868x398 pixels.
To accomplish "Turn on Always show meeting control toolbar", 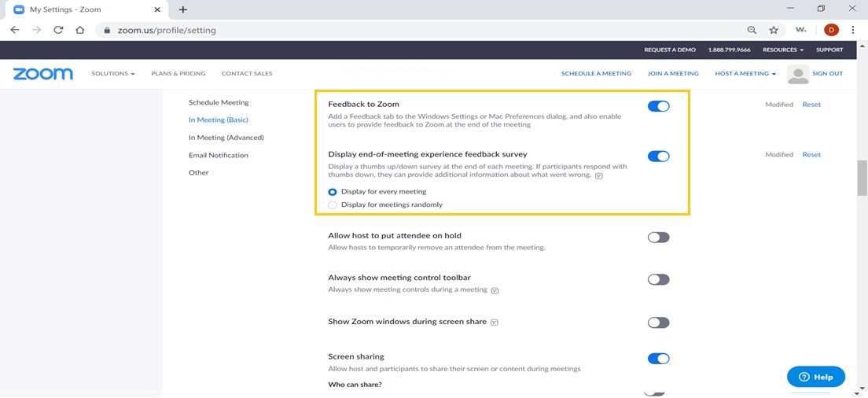I will pos(658,279).
